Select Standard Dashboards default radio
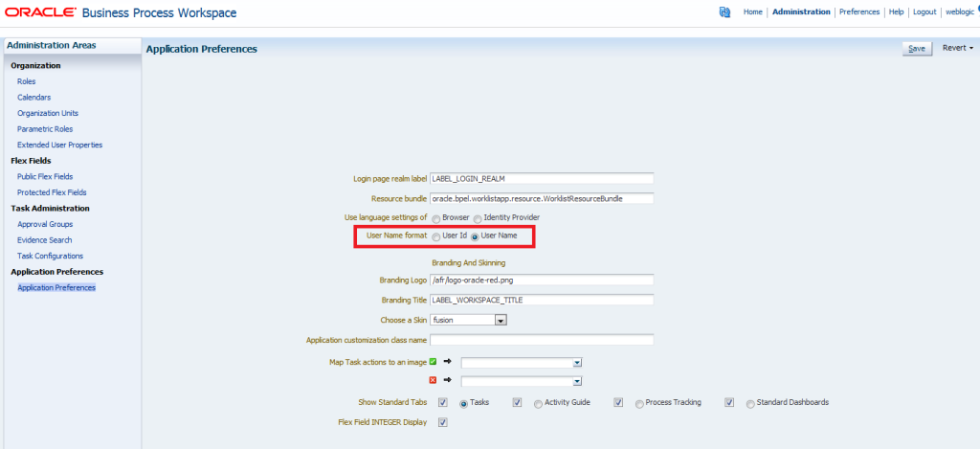The image size is (980, 449). click(x=750, y=404)
